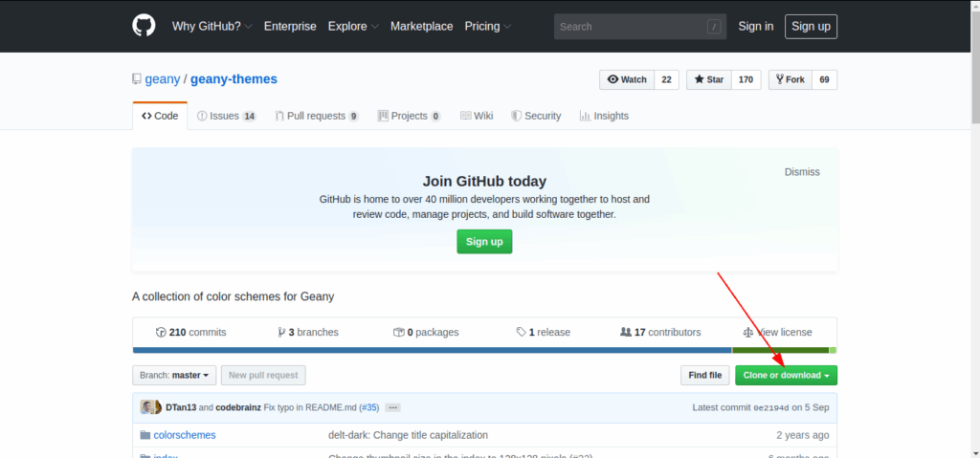The height and width of the screenshot is (458, 980).
Task: Click the Find file button
Action: [x=705, y=375]
